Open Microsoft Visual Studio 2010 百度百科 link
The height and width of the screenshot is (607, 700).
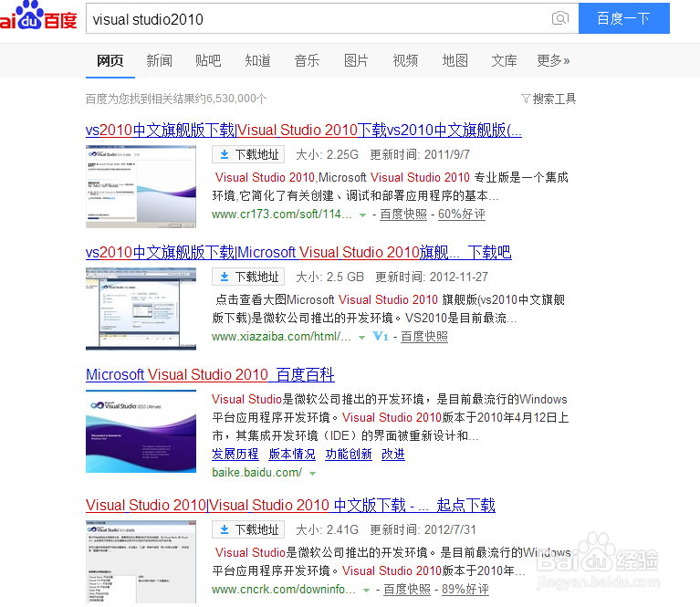210,375
